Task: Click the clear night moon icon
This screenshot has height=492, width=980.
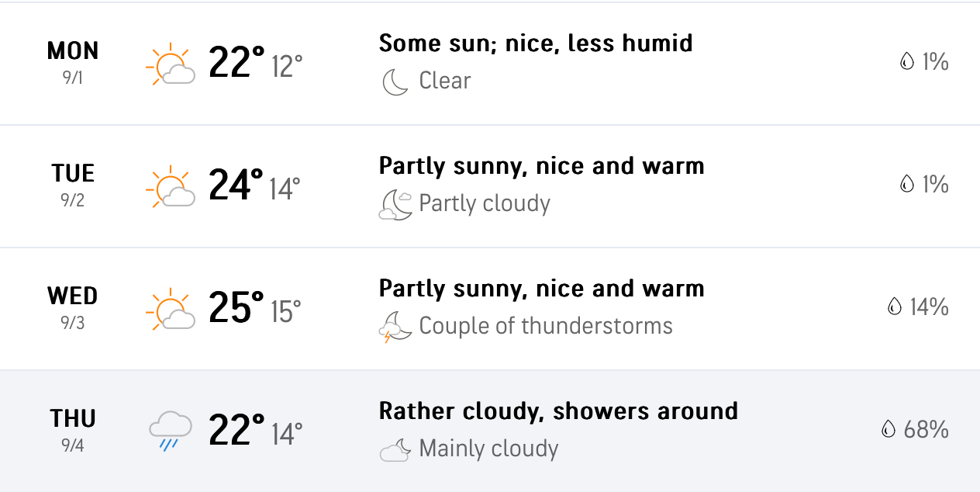Action: [395, 81]
